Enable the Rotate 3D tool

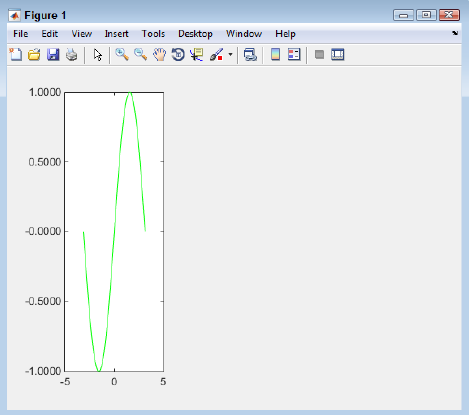[x=178, y=54]
